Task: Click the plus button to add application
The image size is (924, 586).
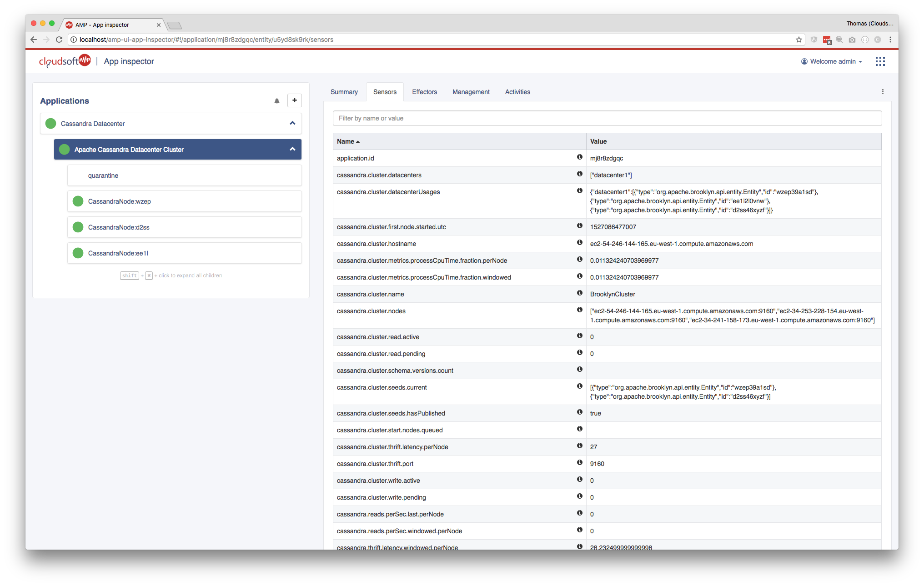Action: [295, 100]
